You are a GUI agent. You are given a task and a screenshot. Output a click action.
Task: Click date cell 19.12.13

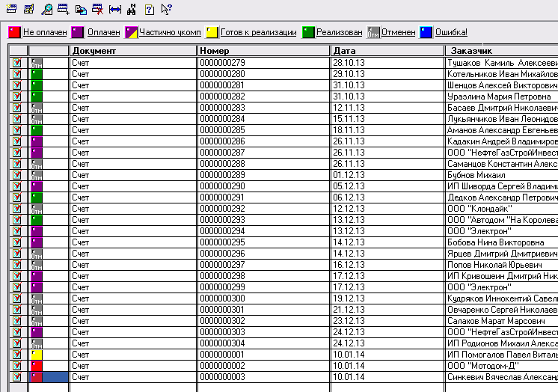click(387, 298)
